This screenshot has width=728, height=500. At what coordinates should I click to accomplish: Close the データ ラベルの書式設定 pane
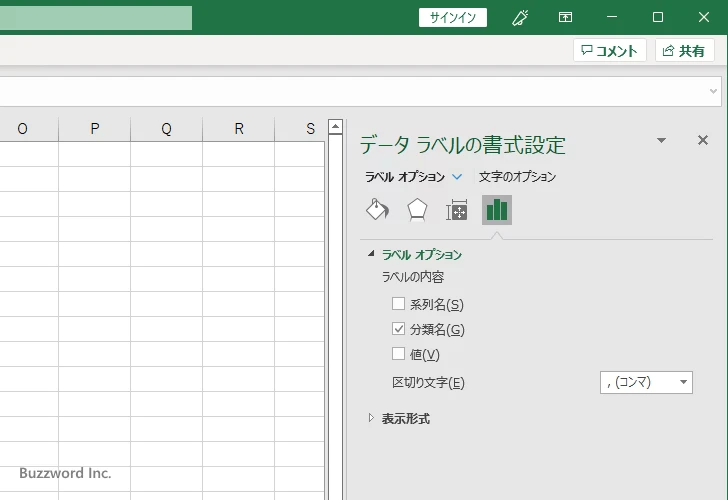coord(702,140)
